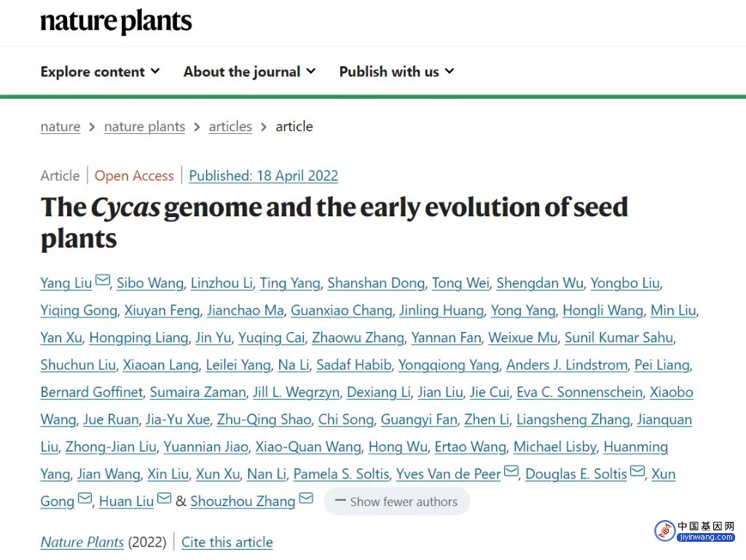The width and height of the screenshot is (746, 560).
Task: Open Cite this article link
Action: tap(227, 543)
